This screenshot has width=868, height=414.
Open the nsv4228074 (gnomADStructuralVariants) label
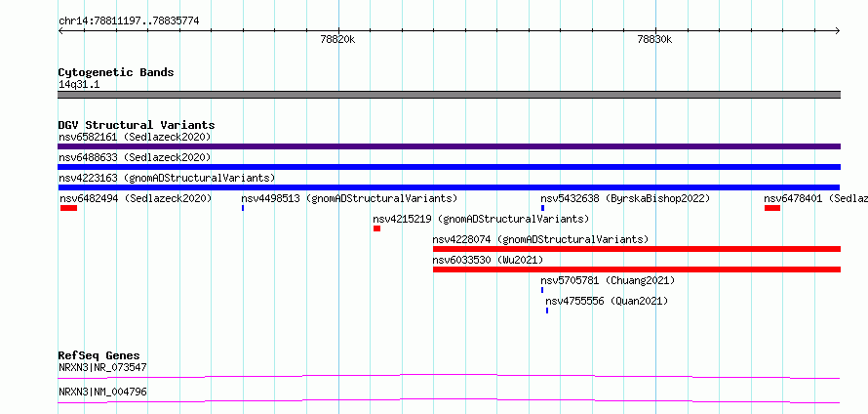pos(540,239)
